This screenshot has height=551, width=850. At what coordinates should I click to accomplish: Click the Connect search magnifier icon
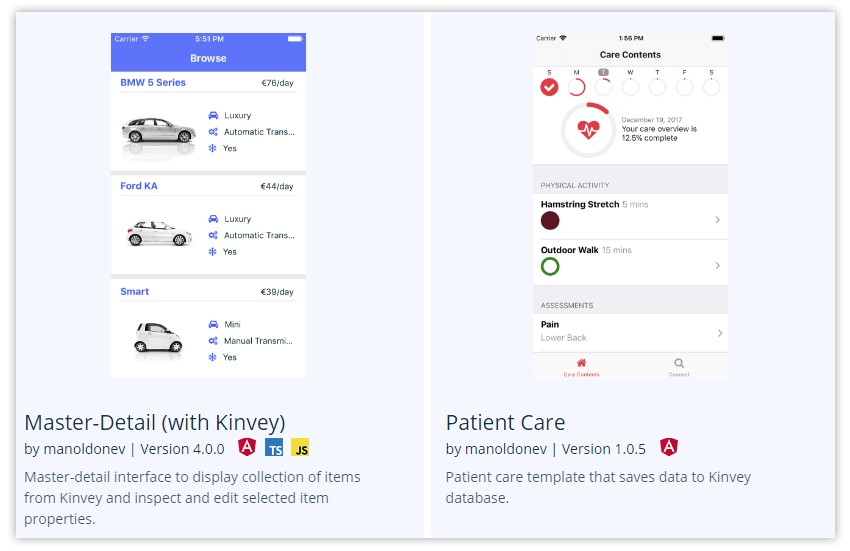coord(679,363)
